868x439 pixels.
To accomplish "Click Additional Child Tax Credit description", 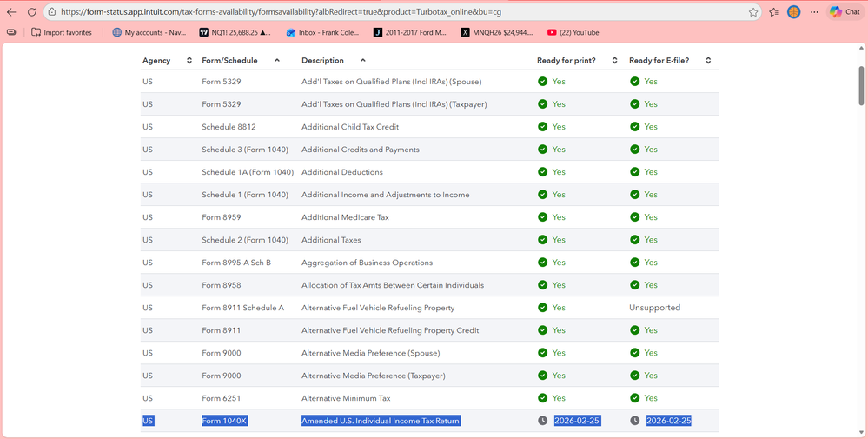I will [x=350, y=126].
